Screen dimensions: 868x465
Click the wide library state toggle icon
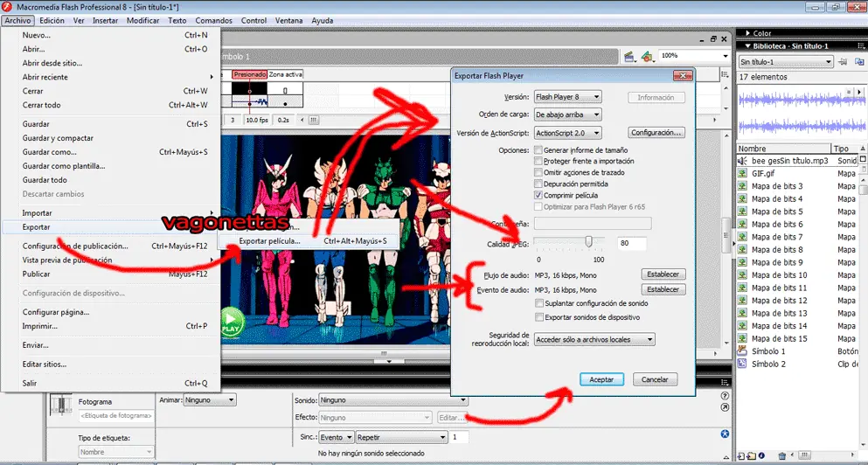point(863,159)
